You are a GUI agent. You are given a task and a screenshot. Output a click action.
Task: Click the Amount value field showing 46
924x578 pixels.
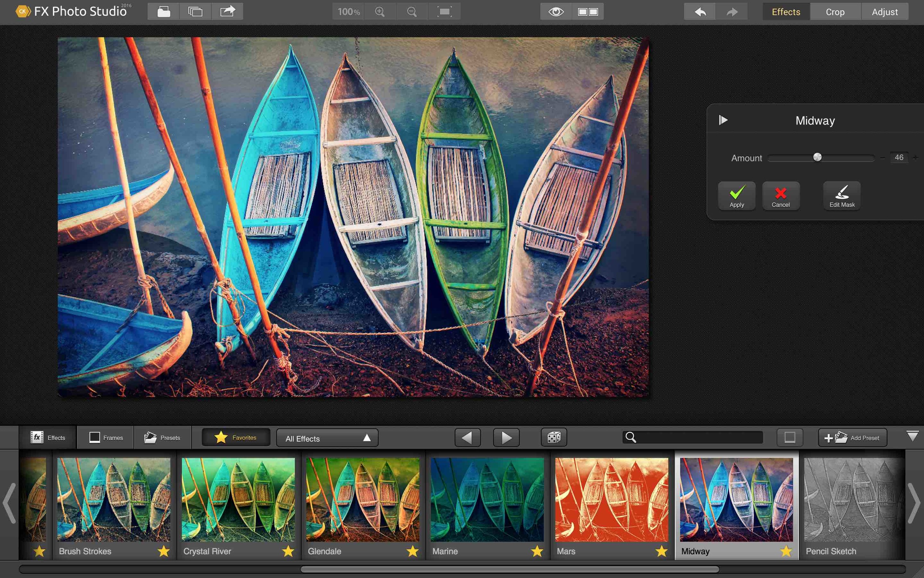tap(899, 158)
